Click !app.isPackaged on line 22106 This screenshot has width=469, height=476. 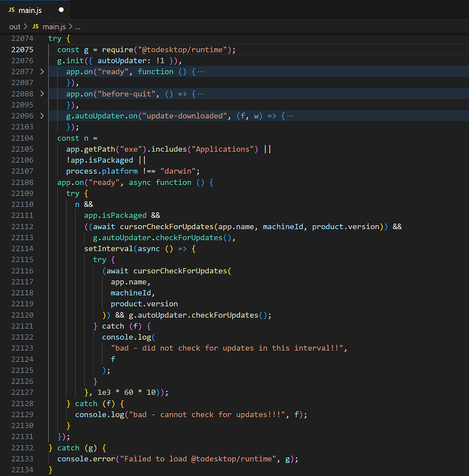point(100,160)
